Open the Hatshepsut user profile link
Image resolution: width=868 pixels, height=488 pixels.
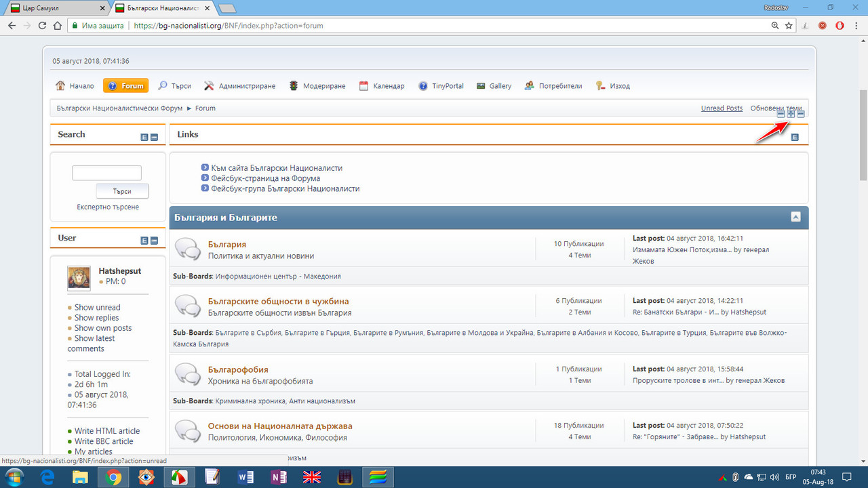120,271
